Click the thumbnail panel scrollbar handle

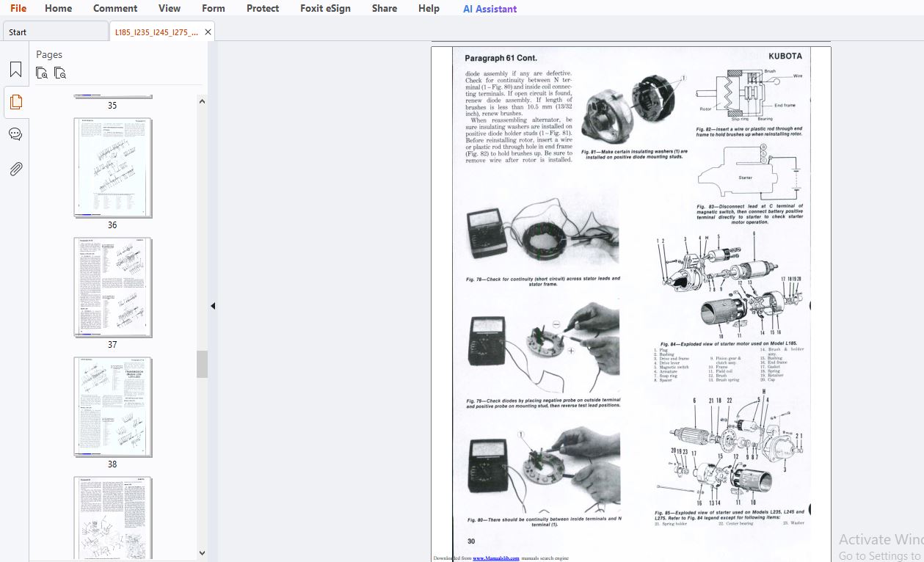click(x=202, y=364)
